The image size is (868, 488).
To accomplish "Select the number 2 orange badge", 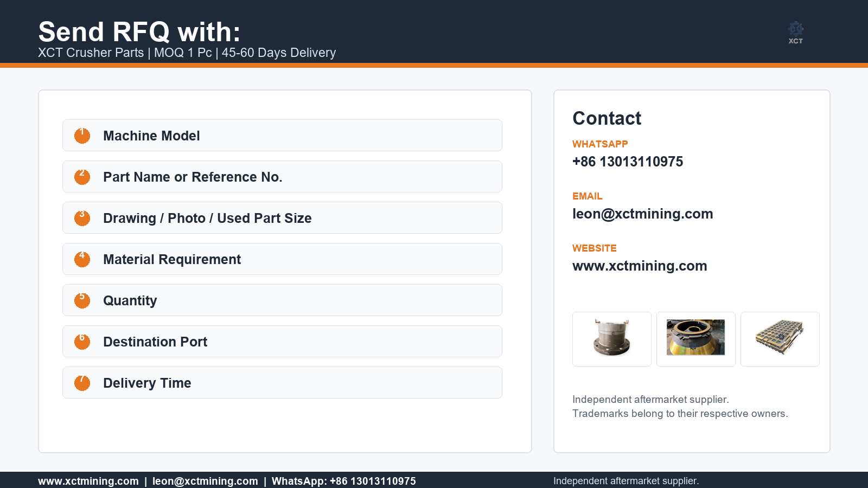I will (x=82, y=177).
